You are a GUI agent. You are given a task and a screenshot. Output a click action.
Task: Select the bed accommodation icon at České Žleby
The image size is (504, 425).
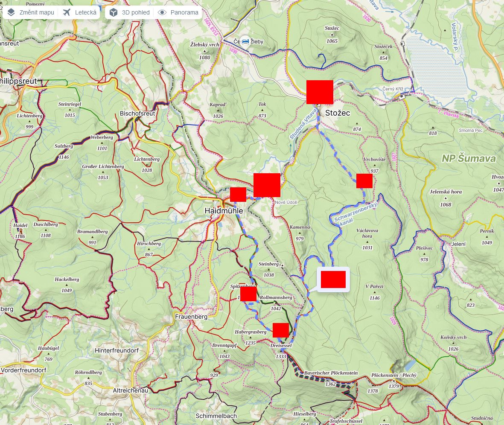(x=245, y=41)
